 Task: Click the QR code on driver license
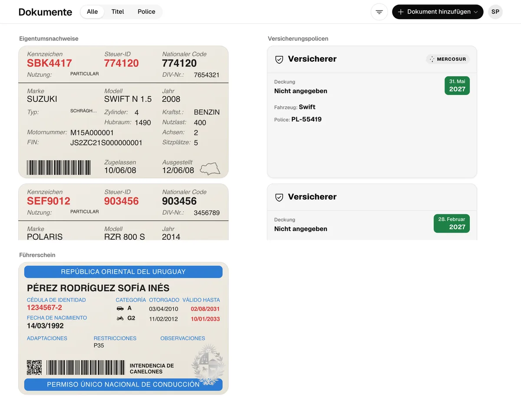coord(34,367)
